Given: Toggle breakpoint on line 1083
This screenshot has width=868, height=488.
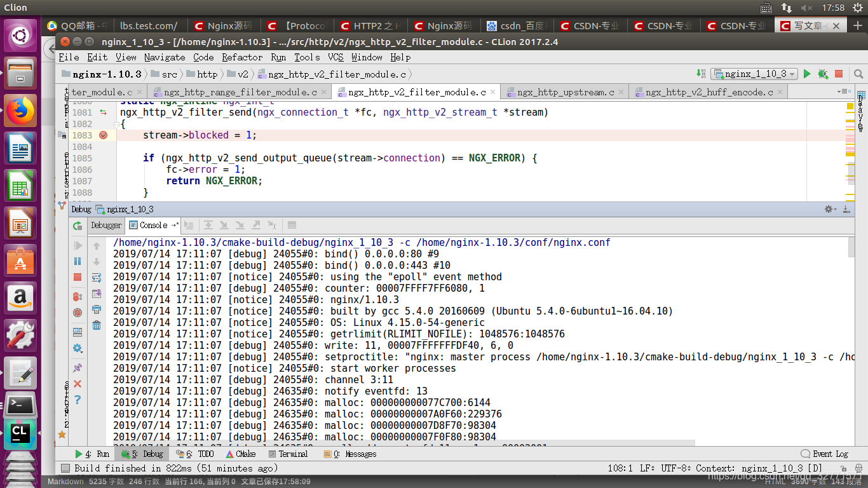Looking at the screenshot, I should click(x=103, y=135).
